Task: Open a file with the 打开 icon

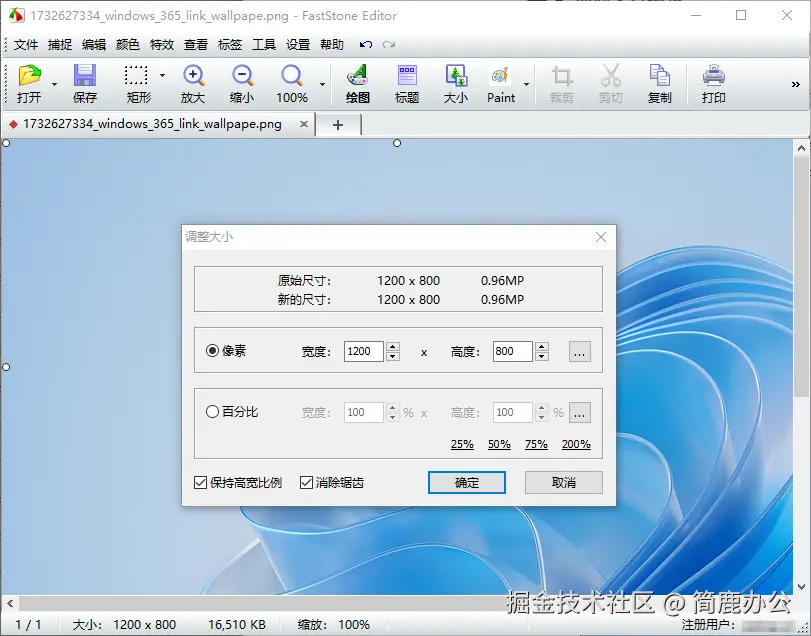Action: coord(29,83)
